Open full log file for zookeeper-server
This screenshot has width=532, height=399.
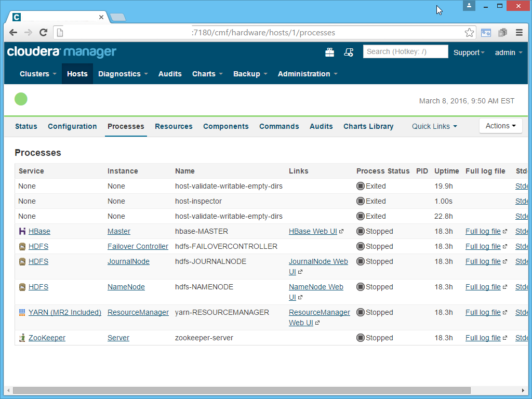(x=483, y=338)
